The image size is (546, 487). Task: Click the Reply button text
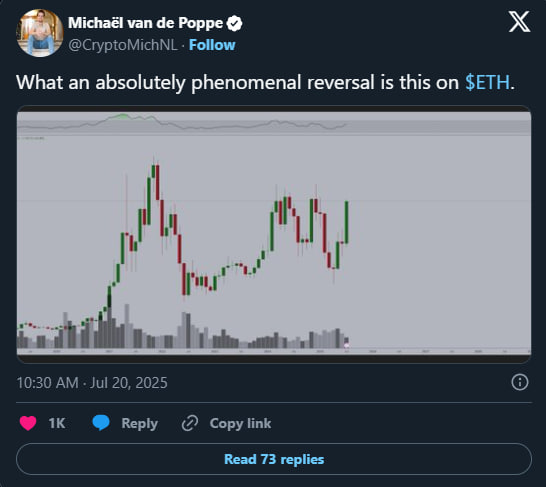point(139,423)
